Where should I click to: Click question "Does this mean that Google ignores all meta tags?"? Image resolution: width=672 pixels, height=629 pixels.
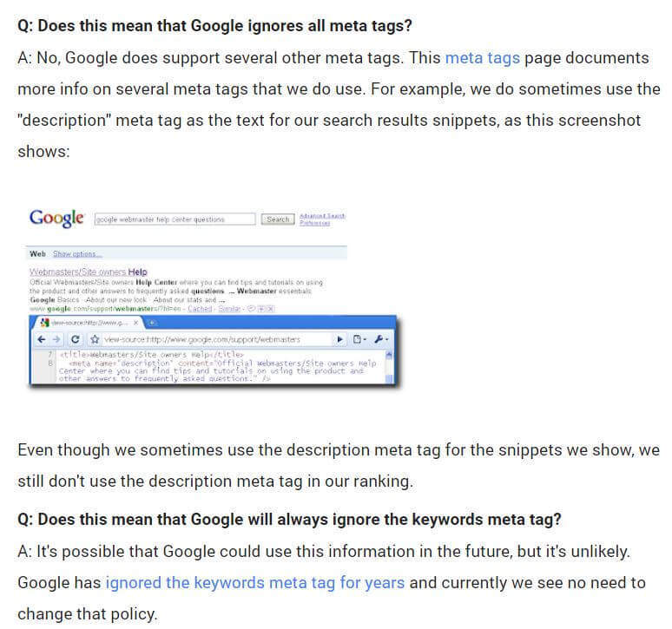tap(214, 26)
